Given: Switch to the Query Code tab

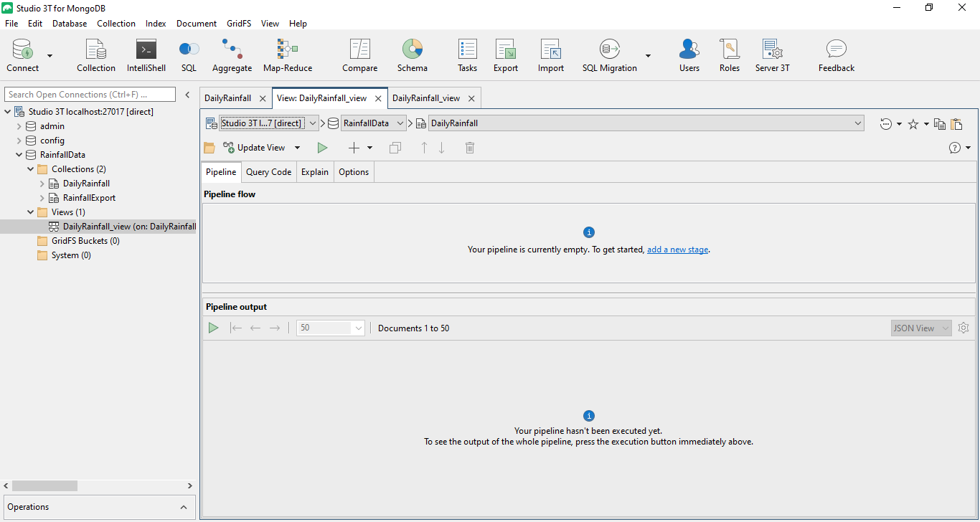Looking at the screenshot, I should point(268,171).
